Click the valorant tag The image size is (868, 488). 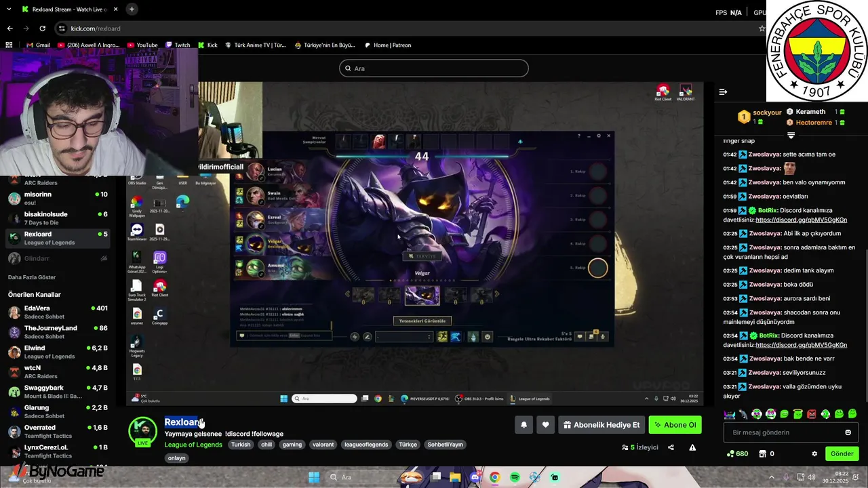[323, 445]
